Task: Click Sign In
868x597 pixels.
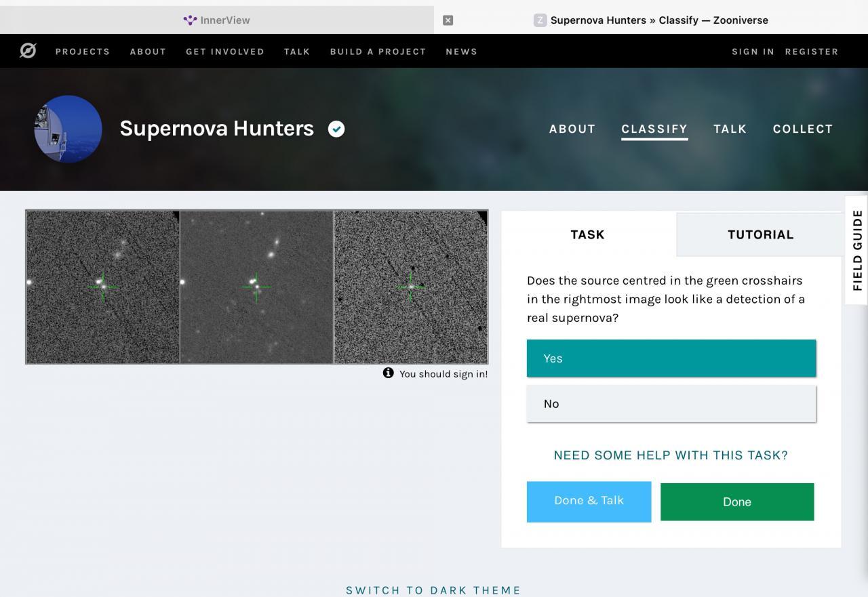Action: pyautogui.click(x=753, y=52)
